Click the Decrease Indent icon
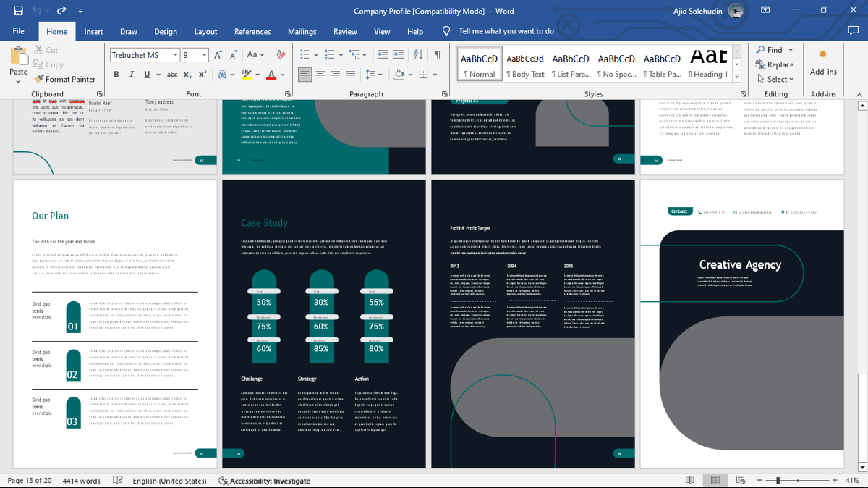The image size is (868, 488). coord(383,54)
